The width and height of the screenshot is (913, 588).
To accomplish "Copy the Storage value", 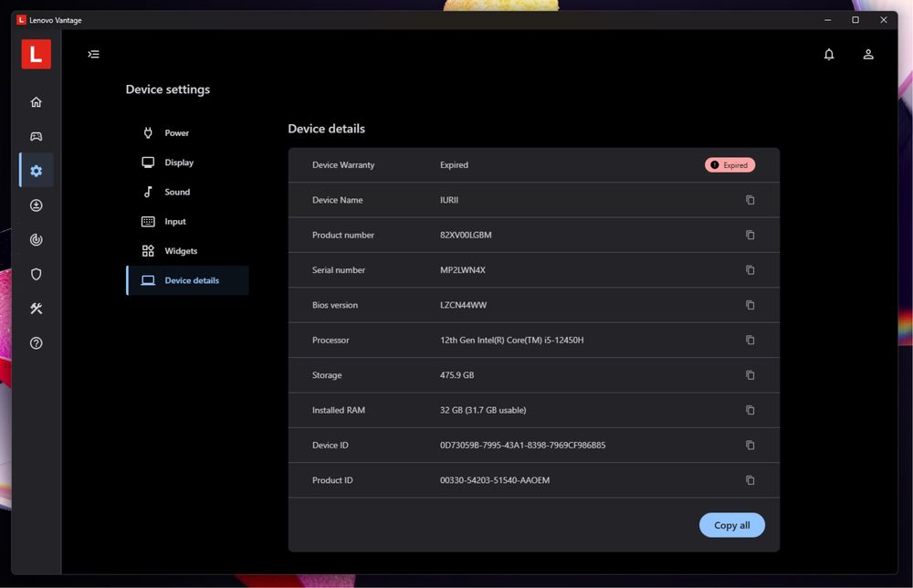I will [750, 375].
